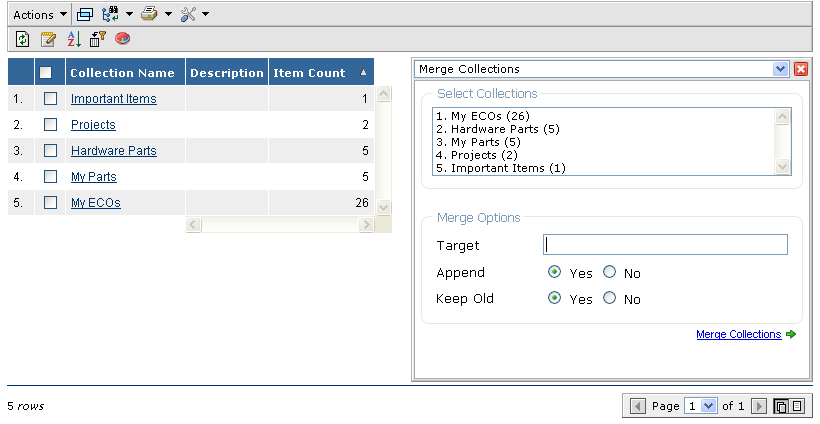Select No for the Keep Old option
The image size is (820, 424).
(x=610, y=299)
